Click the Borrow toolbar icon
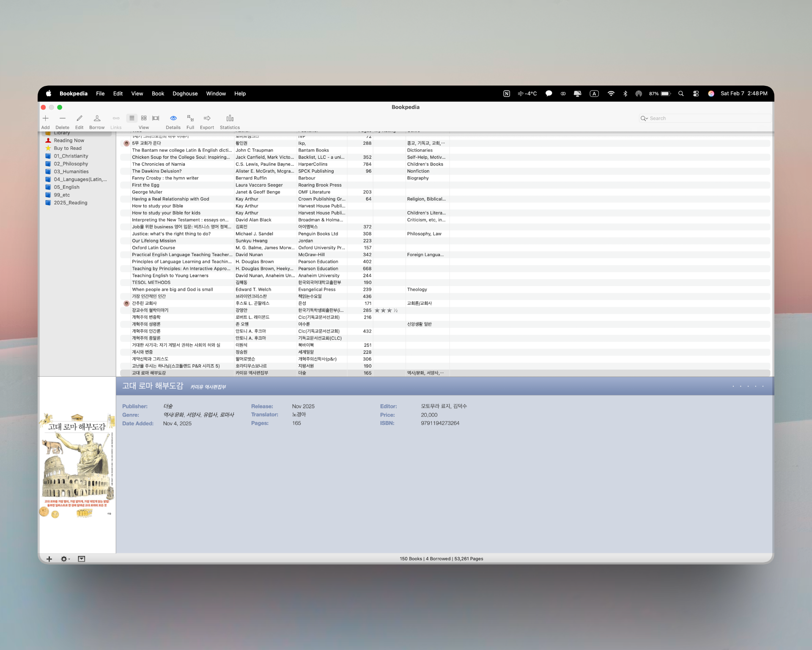The image size is (812, 650). (x=97, y=118)
